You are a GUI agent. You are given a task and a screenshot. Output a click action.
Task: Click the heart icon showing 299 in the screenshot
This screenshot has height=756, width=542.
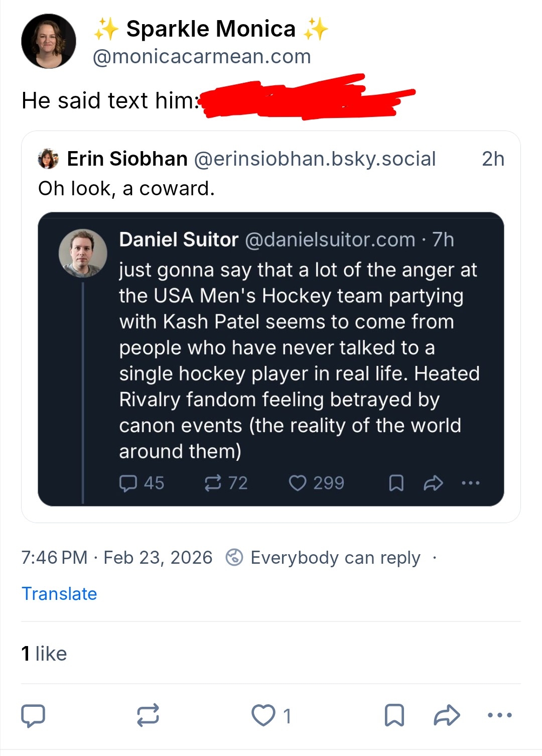tap(298, 483)
